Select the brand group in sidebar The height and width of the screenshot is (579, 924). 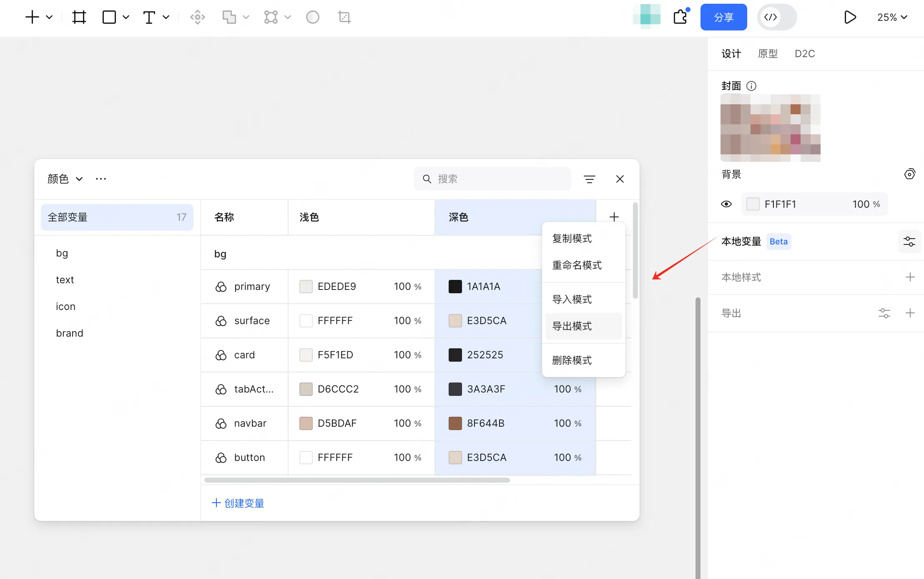[x=70, y=333]
